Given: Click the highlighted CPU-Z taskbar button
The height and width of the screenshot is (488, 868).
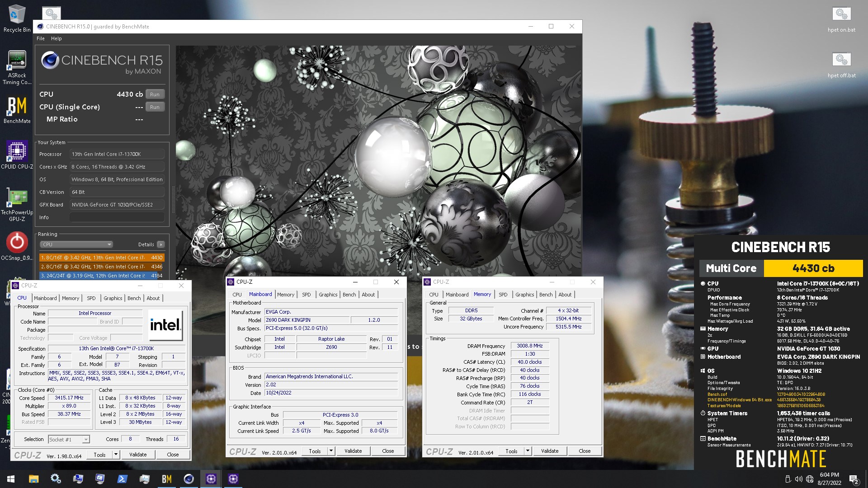Looking at the screenshot, I should (x=211, y=479).
